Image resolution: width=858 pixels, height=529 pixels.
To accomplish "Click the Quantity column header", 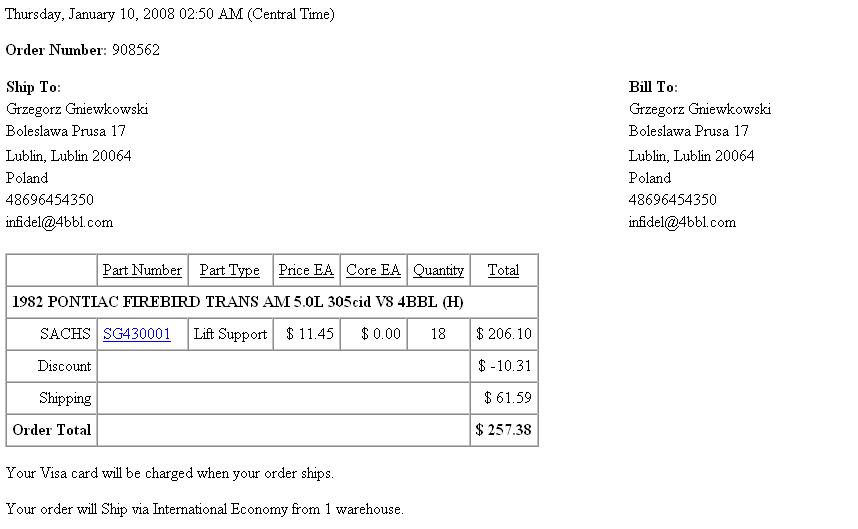I will pos(438,270).
